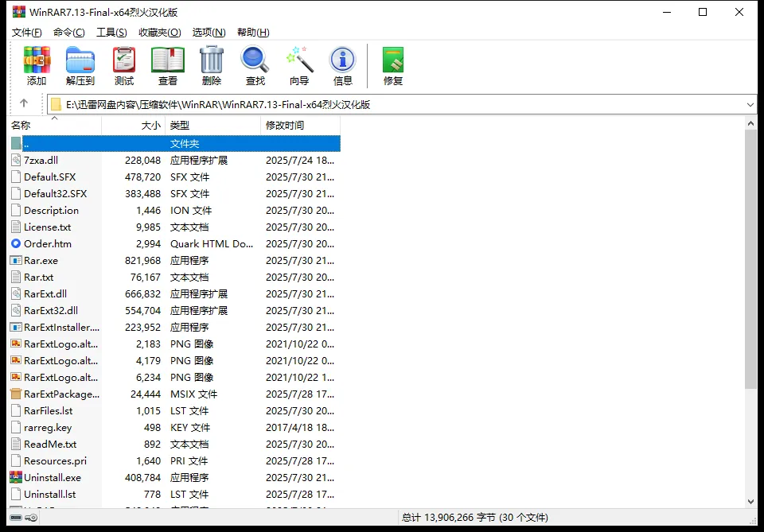Select the Descript.ion file
This screenshot has height=532, width=764.
pyautogui.click(x=51, y=210)
